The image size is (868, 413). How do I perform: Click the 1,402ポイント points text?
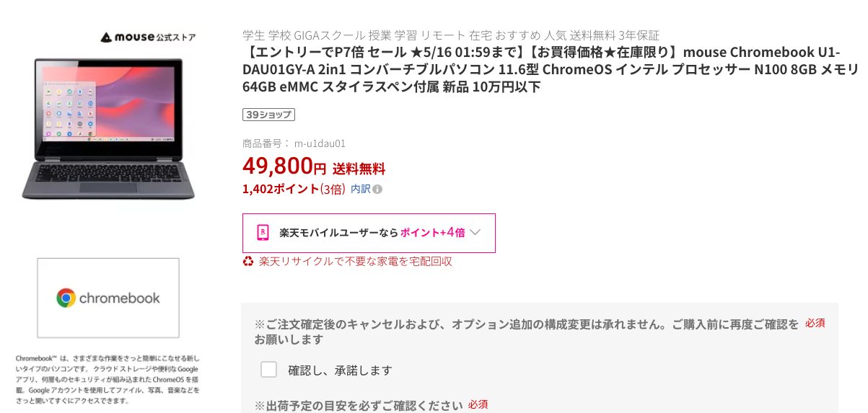point(281,189)
